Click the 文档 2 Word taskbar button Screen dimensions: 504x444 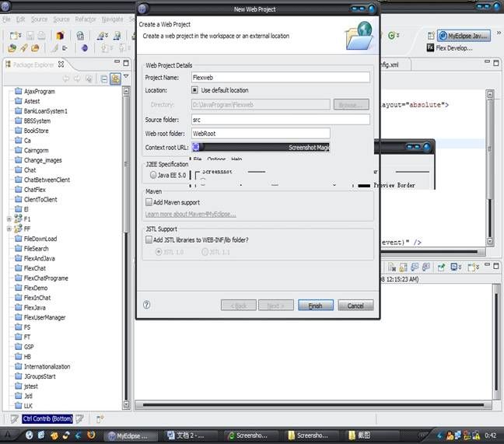click(190, 435)
